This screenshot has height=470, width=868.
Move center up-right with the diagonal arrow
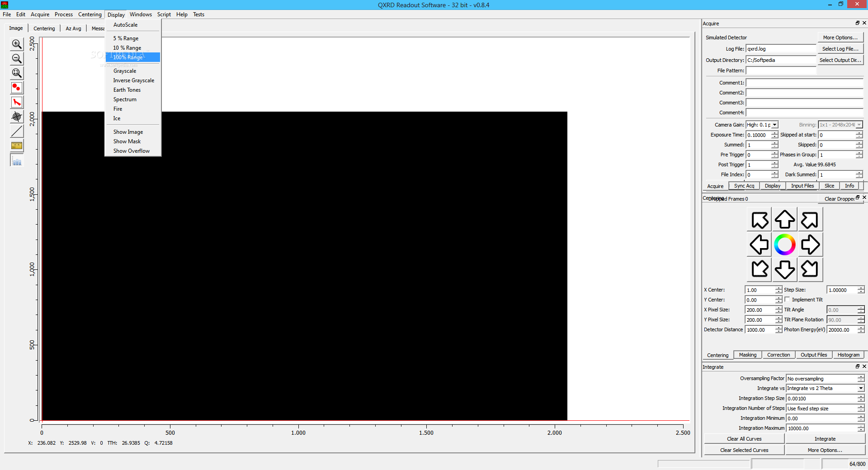(810, 220)
